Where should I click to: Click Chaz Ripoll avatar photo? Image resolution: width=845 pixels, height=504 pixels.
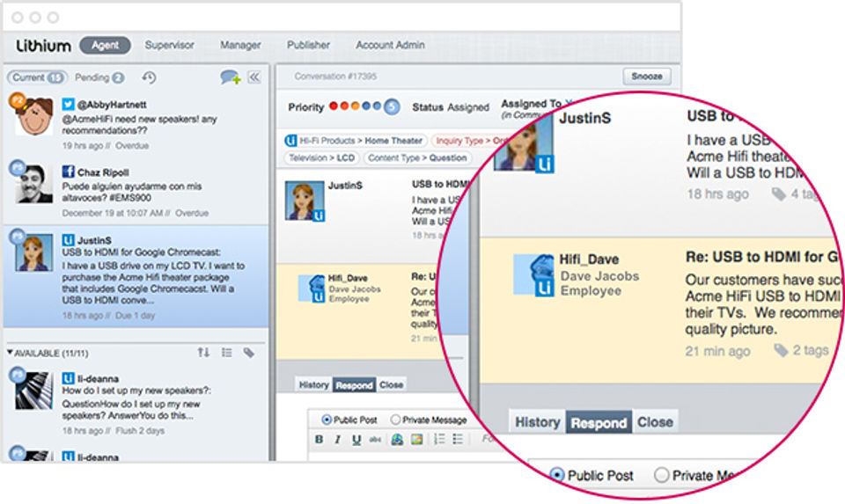point(34,185)
